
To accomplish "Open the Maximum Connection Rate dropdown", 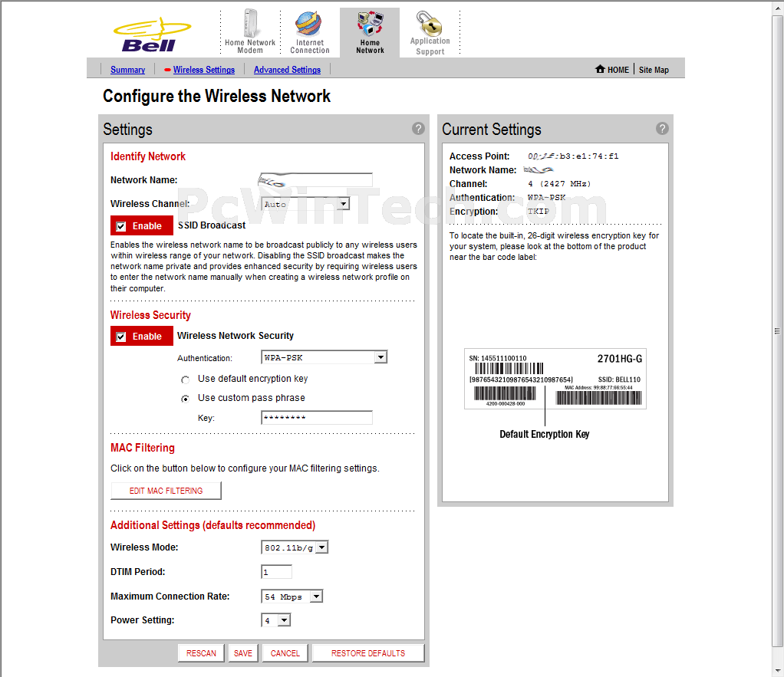I will click(292, 596).
